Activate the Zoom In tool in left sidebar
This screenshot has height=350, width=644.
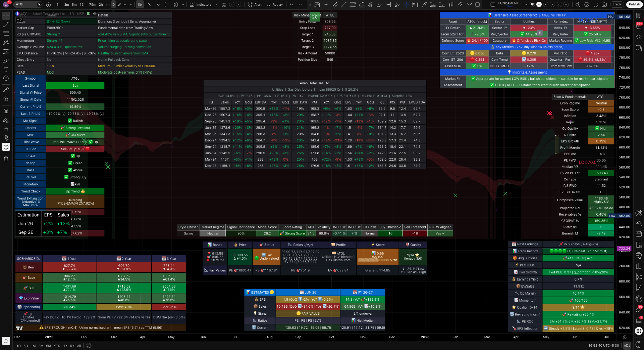(x=6, y=99)
